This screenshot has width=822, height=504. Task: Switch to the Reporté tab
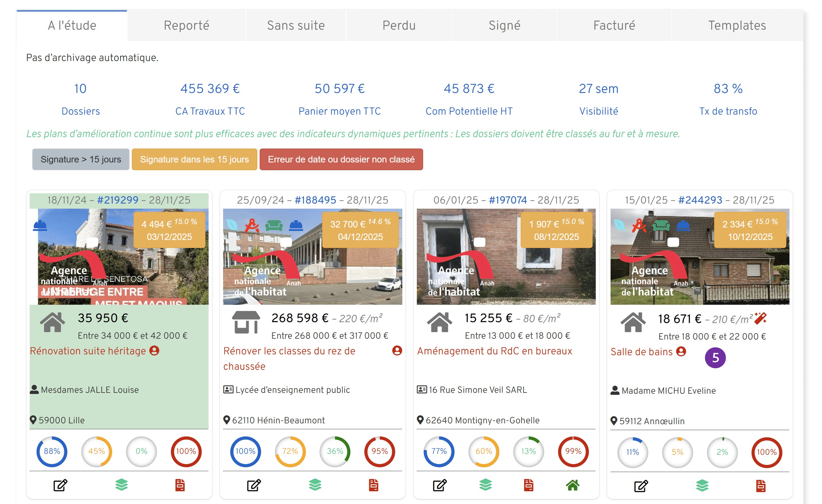coord(186,25)
